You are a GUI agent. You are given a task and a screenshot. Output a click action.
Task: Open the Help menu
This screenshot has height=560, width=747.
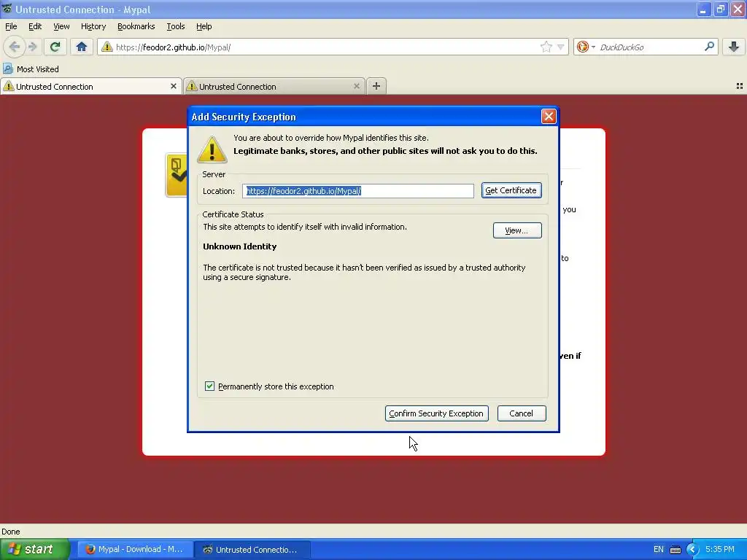pyautogui.click(x=204, y=26)
